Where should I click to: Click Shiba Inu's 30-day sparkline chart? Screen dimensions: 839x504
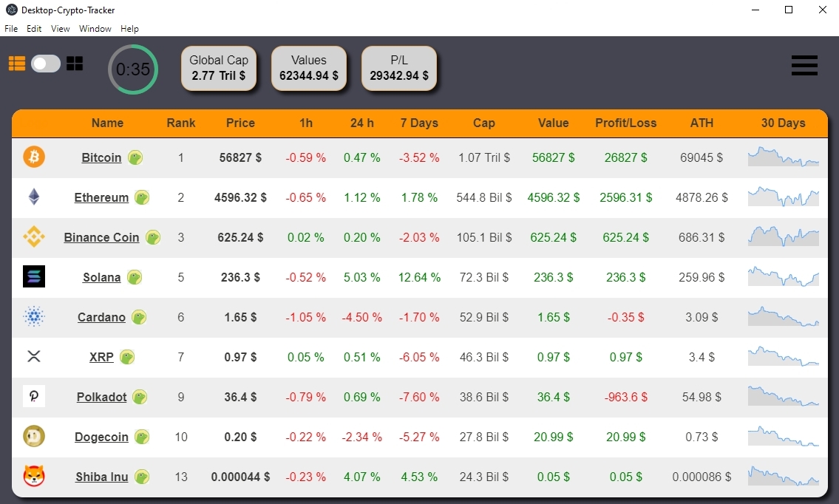point(784,476)
